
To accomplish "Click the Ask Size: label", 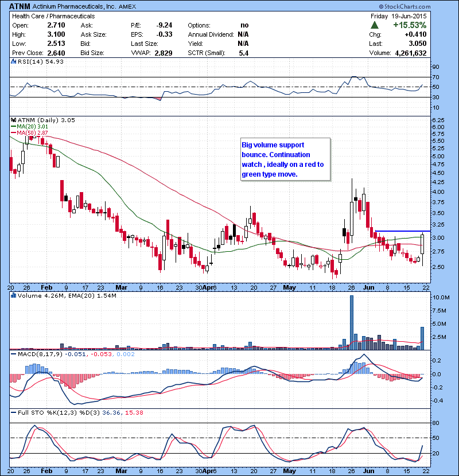I will 94,34.
